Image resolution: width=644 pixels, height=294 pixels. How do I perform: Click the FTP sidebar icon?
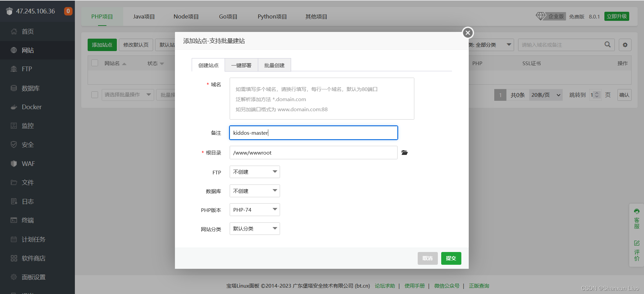point(14,69)
